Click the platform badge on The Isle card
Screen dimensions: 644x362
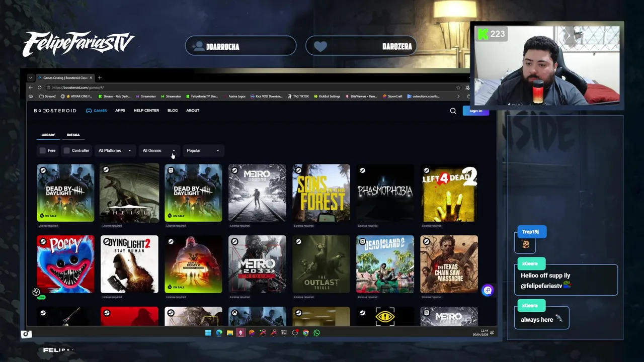(x=106, y=170)
